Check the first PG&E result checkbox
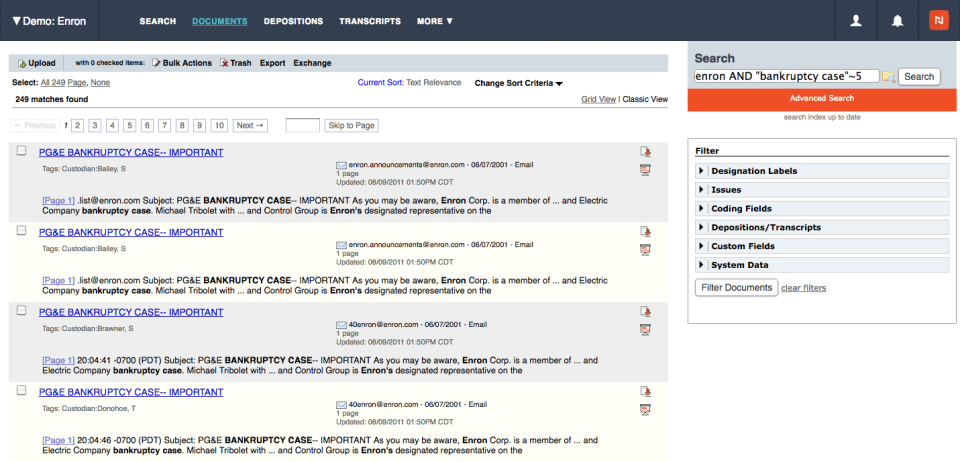The width and height of the screenshot is (960, 462). (x=21, y=151)
